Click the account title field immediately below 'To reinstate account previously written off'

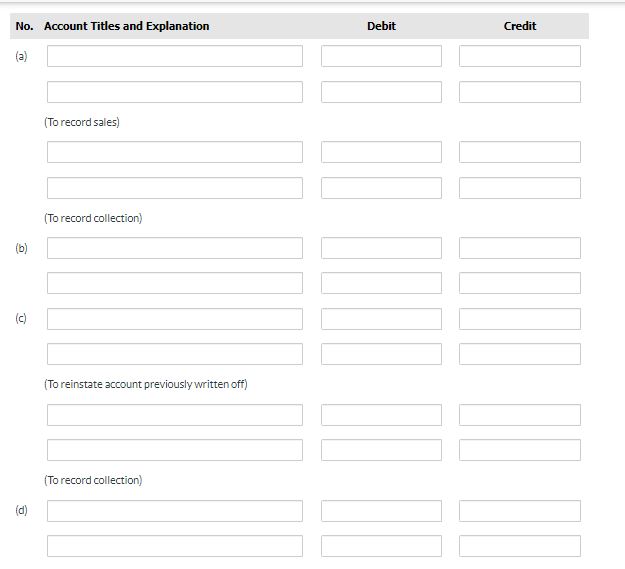pos(174,415)
